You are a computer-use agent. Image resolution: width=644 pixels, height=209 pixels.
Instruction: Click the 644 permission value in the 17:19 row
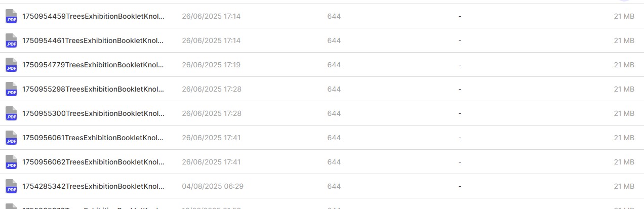(334, 65)
